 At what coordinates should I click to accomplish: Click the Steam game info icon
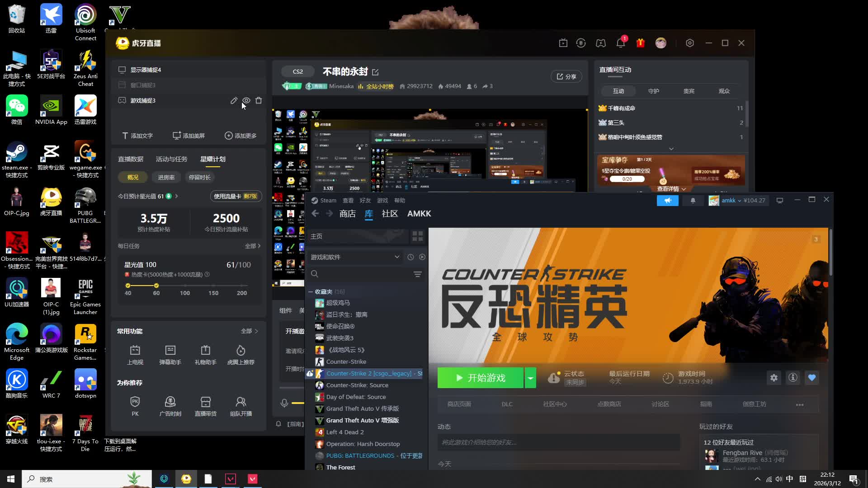pos(793,378)
